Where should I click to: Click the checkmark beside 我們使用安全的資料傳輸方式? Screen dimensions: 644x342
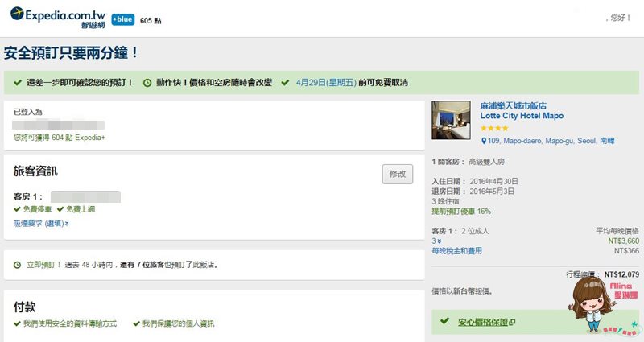click(x=17, y=324)
